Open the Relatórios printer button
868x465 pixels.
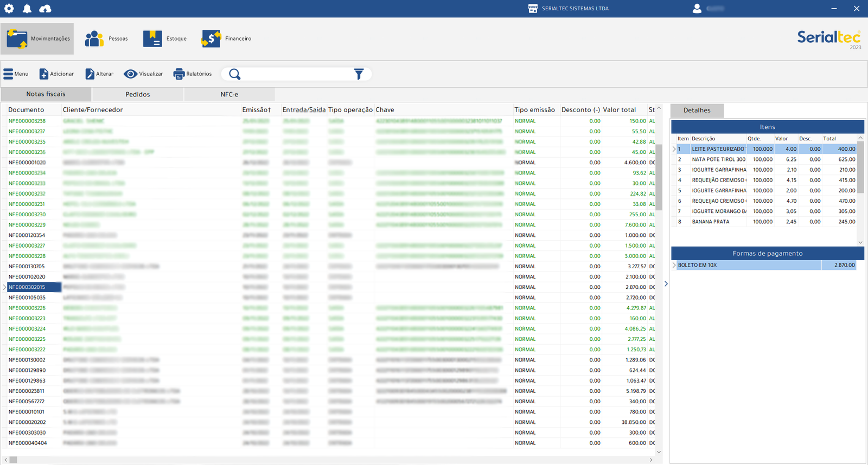pyautogui.click(x=193, y=74)
